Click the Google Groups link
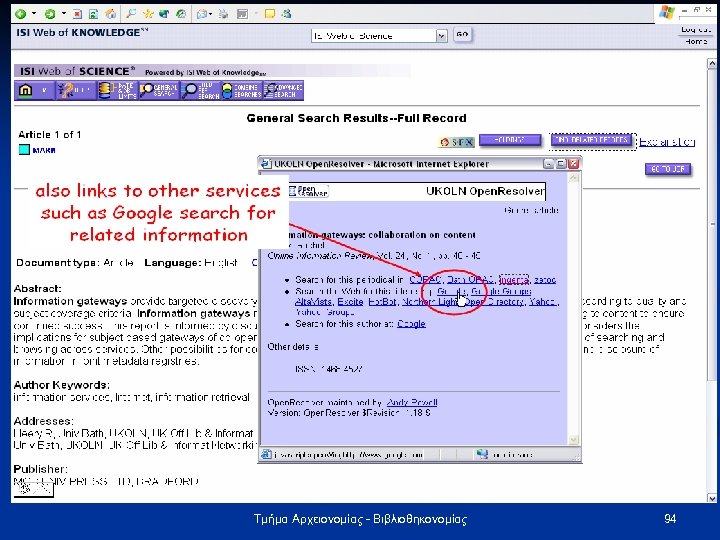The height and width of the screenshot is (540, 720). pyautogui.click(x=501, y=291)
